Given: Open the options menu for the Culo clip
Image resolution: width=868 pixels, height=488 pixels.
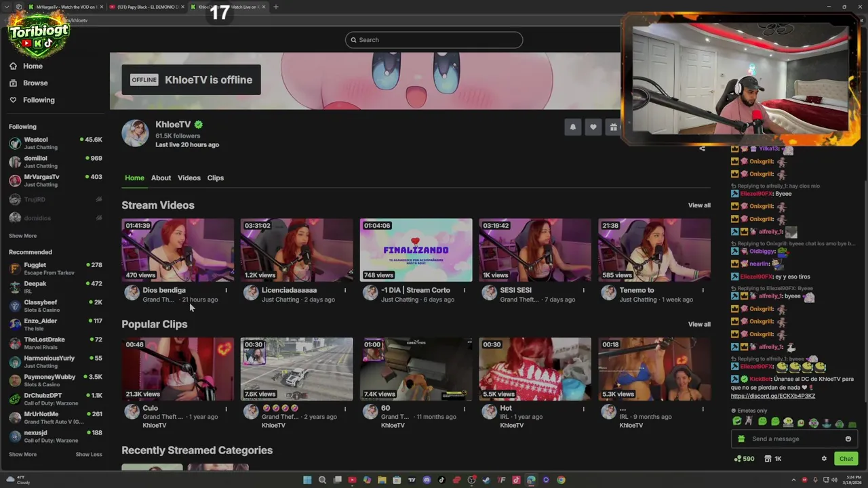Looking at the screenshot, I should tap(226, 409).
